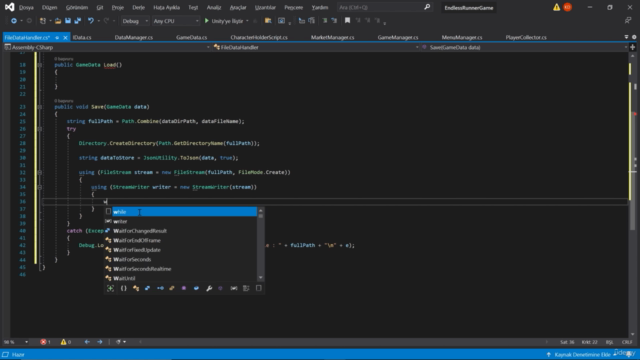The image size is (640, 360).
Task: Click the yellow warning notification triangle
Action: 556,7
